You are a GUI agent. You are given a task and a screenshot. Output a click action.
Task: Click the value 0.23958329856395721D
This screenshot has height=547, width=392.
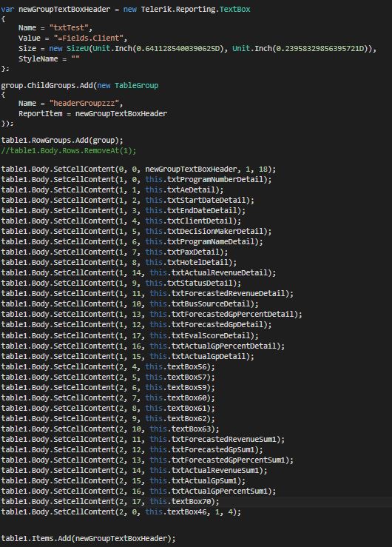[320, 49]
